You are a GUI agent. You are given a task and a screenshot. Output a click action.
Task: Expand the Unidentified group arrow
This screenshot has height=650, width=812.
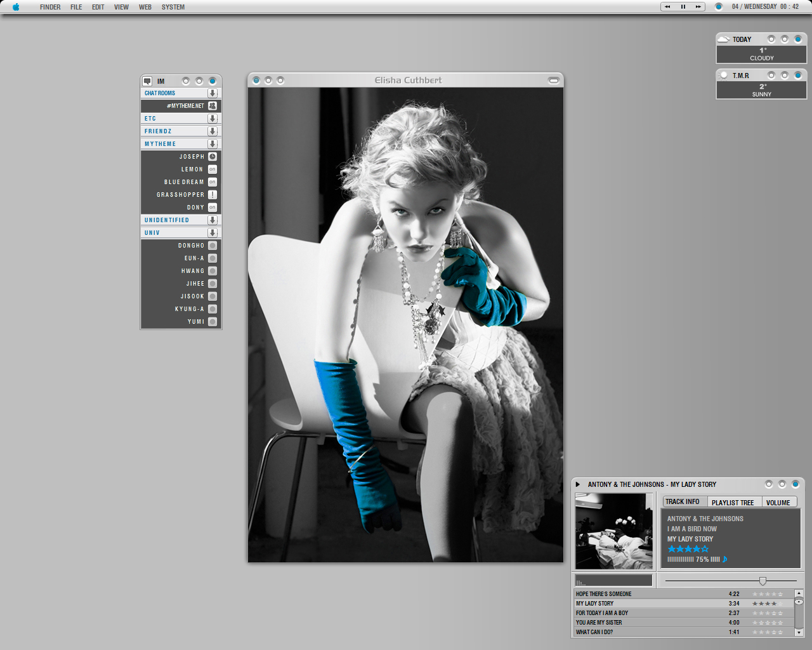213,220
